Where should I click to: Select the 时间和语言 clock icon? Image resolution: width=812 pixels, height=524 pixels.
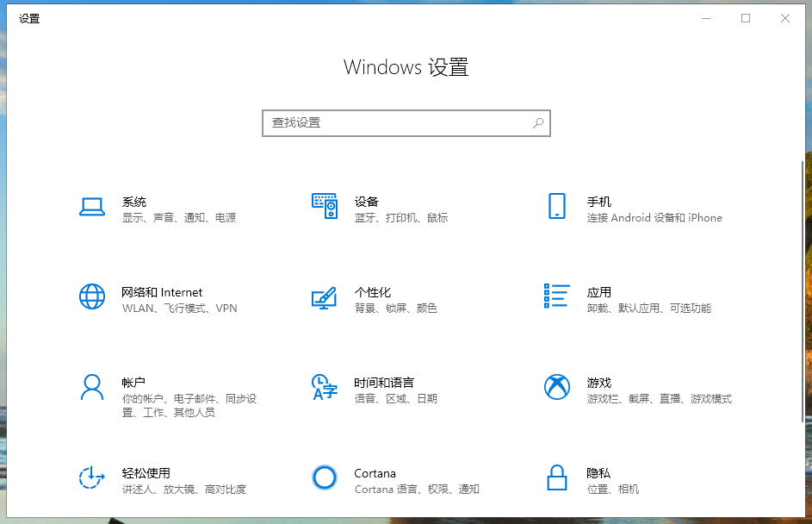(x=325, y=388)
